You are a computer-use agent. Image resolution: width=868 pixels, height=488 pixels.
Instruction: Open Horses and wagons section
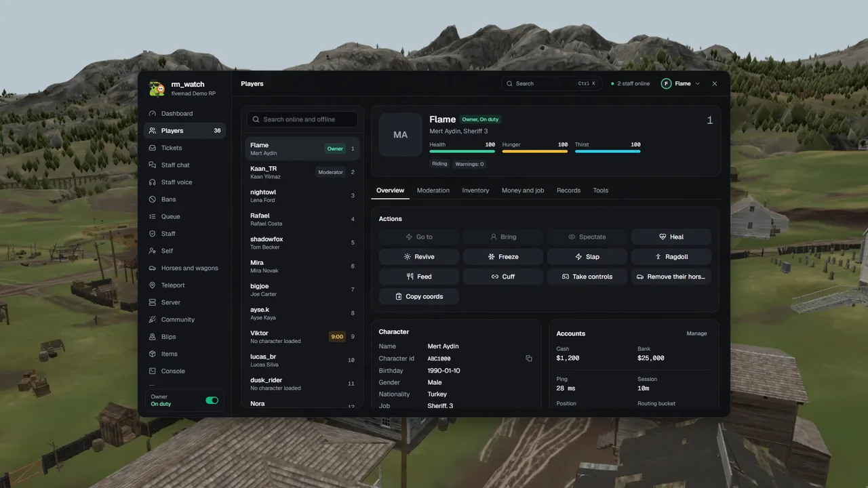click(184, 268)
